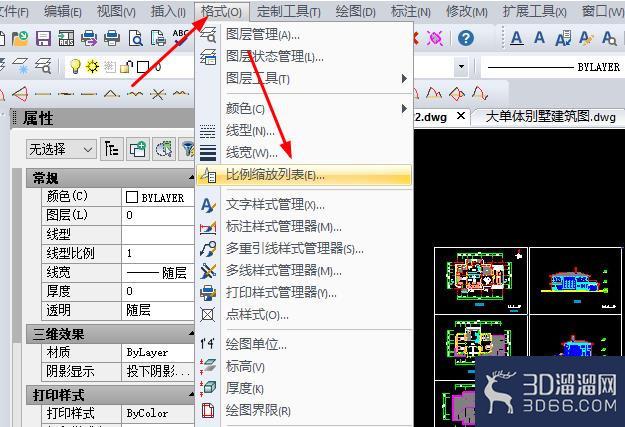Click the select objects icon in Properties panel
This screenshot has height=427, width=625.
138,150
